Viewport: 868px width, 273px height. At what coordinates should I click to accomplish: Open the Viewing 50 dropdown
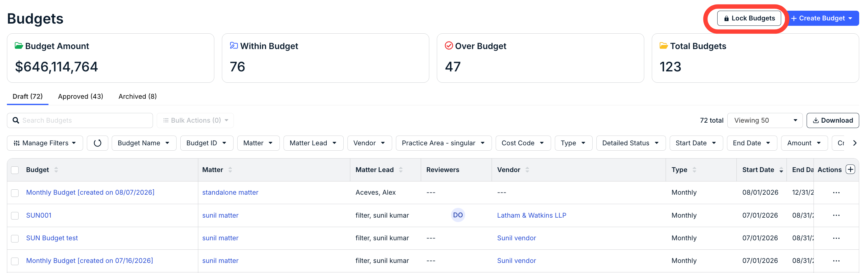(x=765, y=120)
